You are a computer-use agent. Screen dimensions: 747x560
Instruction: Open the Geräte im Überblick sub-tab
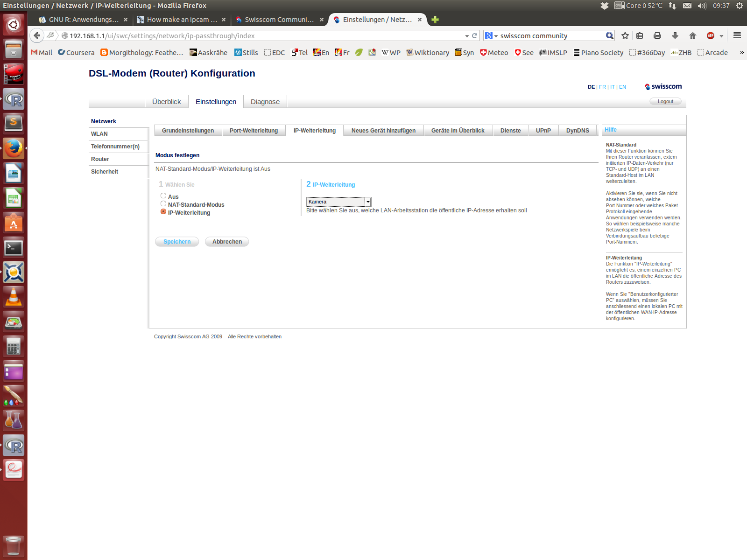pyautogui.click(x=458, y=131)
